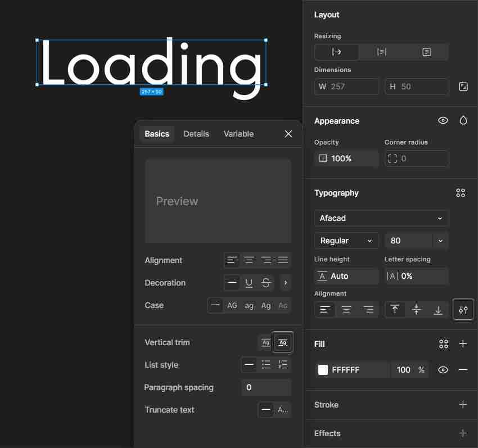
Task: Set case to uppercase AG
Action: [232, 305]
